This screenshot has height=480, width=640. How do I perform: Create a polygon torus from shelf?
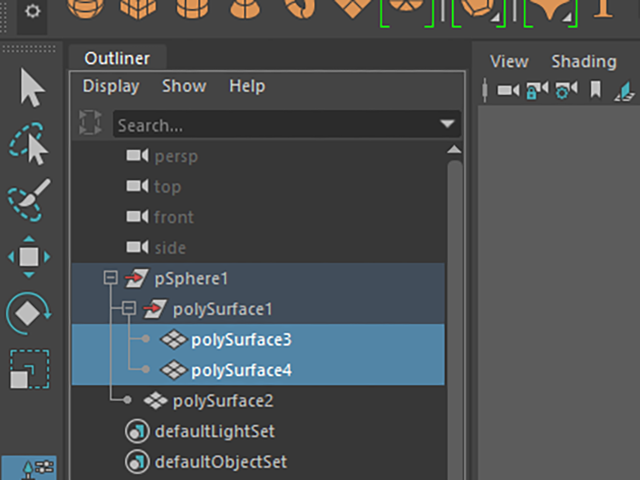click(300, 9)
